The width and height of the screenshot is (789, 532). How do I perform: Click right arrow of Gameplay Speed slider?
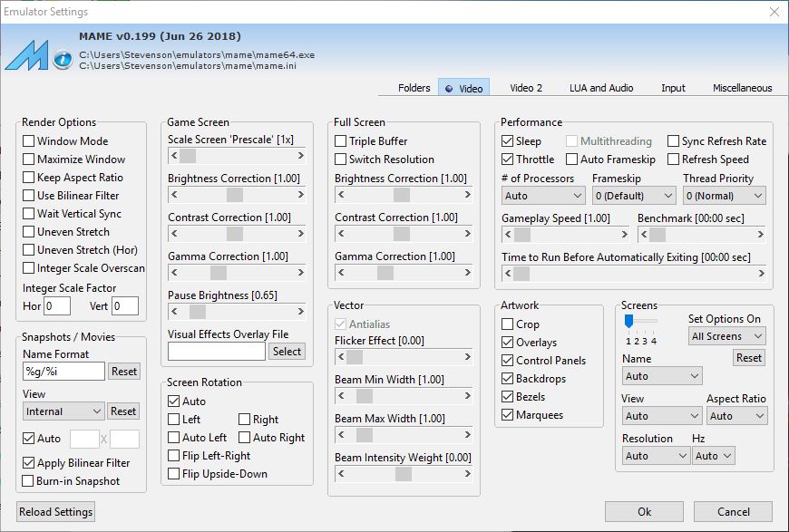click(625, 234)
